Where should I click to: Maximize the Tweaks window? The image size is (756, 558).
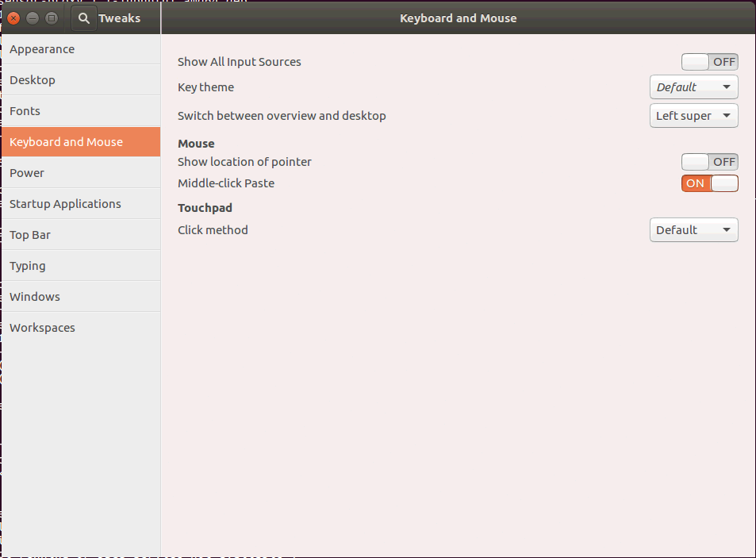(52, 18)
